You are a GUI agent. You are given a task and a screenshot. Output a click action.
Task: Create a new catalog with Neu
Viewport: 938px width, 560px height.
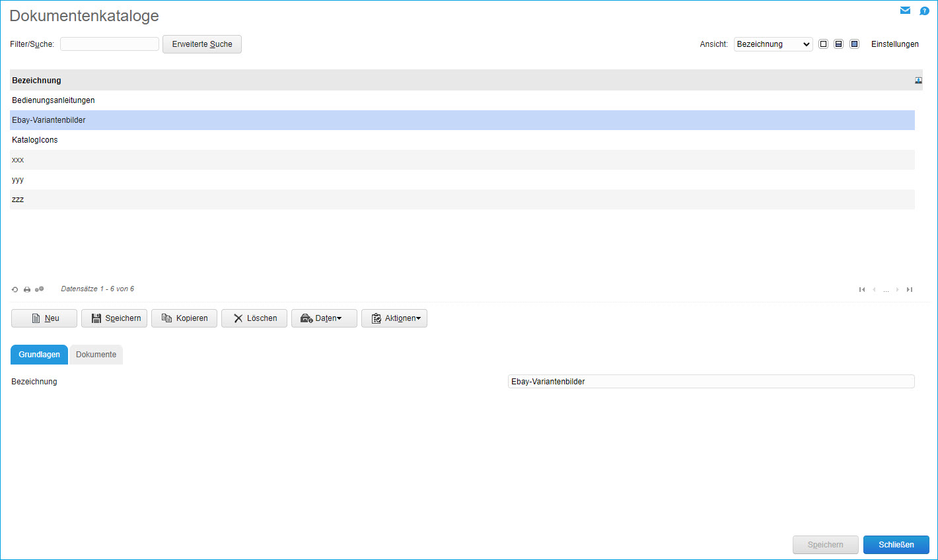tap(44, 318)
